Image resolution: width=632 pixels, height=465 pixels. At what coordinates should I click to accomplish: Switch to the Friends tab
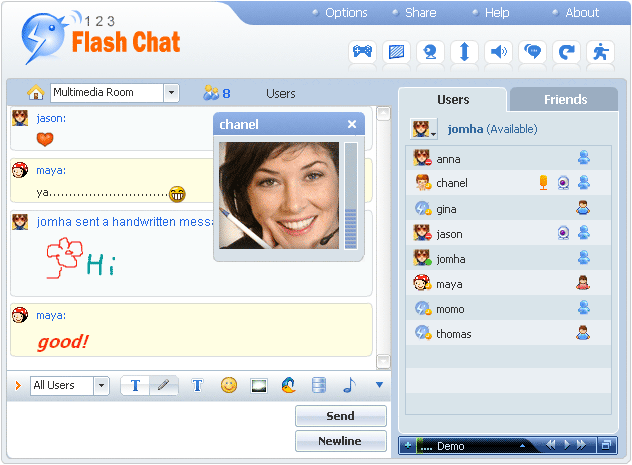tap(565, 100)
